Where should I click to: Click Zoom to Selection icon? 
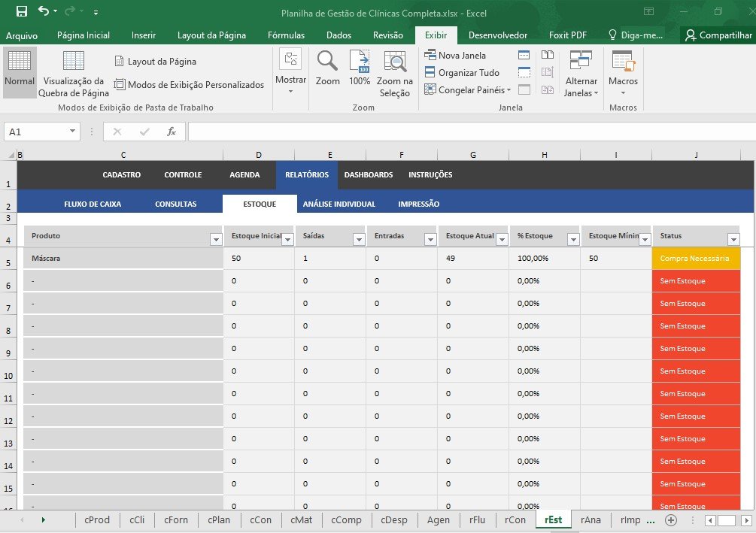tap(395, 74)
